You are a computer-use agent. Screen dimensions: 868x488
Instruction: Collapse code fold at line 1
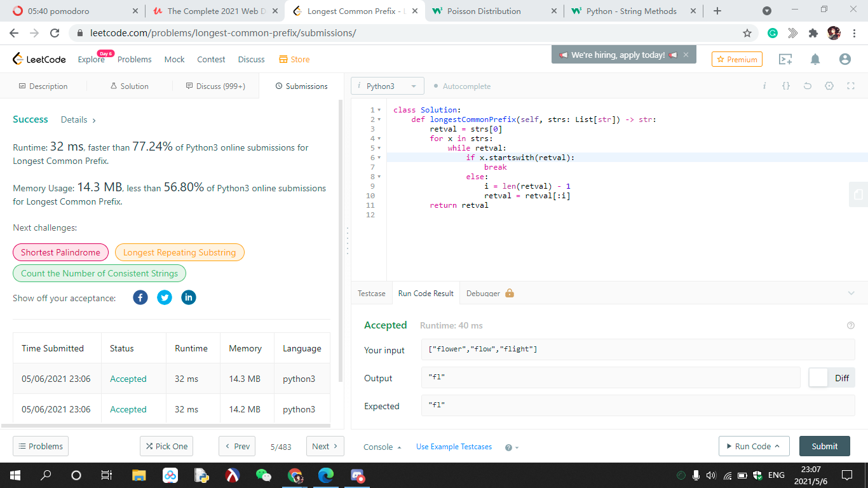point(379,110)
